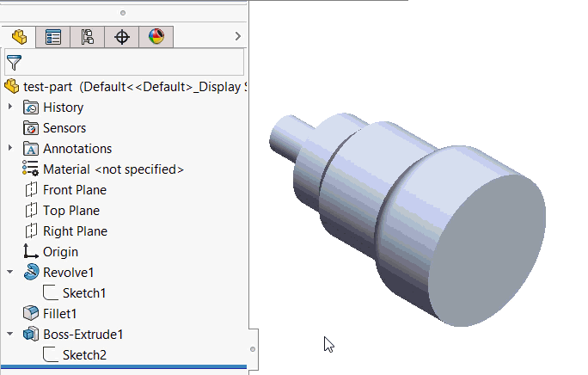The height and width of the screenshot is (375, 588).
Task: Click the test-part part icon
Action: [12, 86]
